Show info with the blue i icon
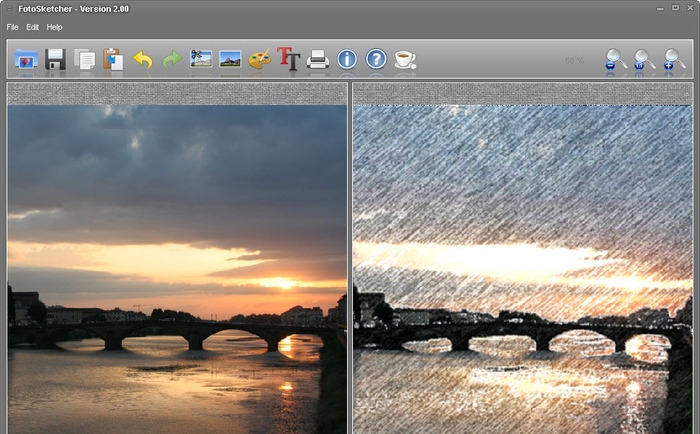This screenshot has width=700, height=434. [x=347, y=59]
